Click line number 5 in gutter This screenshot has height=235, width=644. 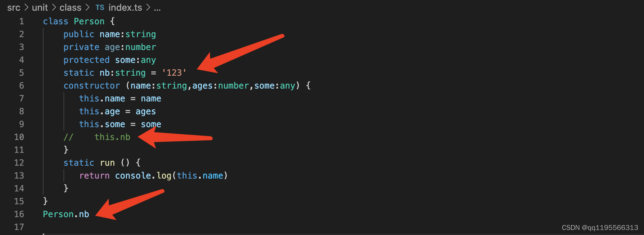click(22, 73)
